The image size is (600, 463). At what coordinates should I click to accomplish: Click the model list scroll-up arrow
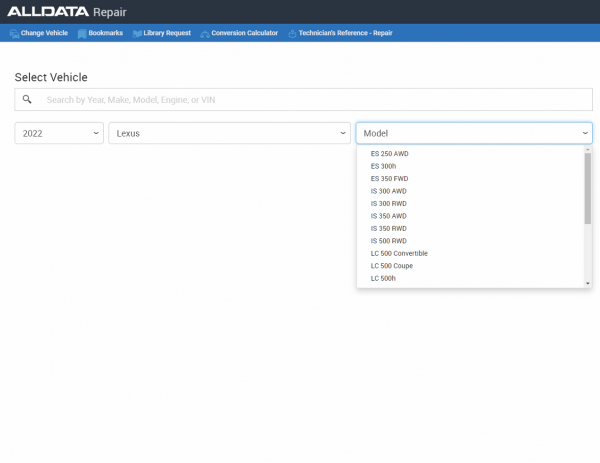pos(588,150)
